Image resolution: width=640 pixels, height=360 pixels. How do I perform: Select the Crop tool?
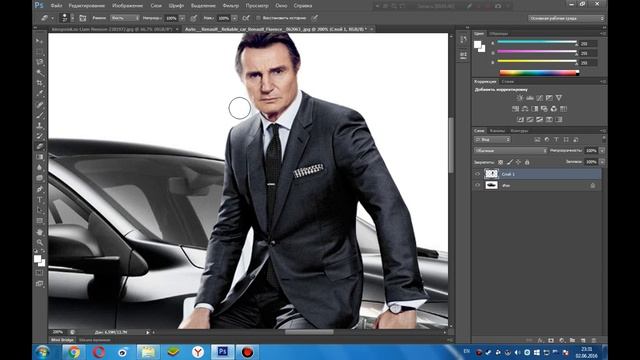coord(40,83)
